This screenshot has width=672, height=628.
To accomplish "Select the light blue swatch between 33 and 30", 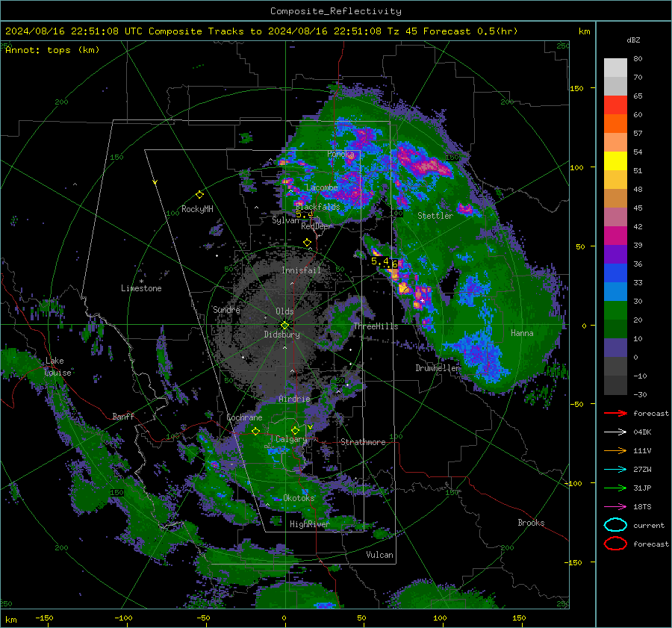I will point(615,292).
